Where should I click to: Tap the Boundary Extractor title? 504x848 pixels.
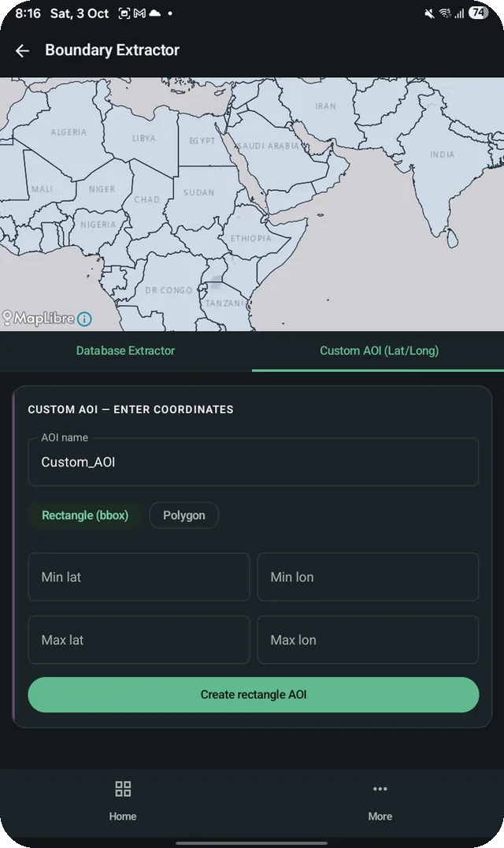click(x=113, y=50)
